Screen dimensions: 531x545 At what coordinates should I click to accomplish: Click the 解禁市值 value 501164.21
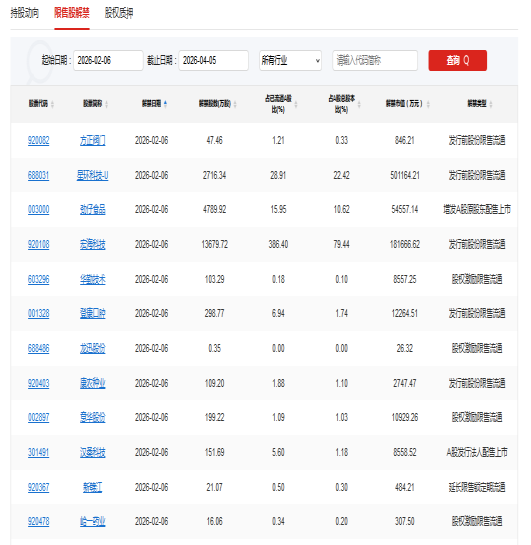pos(405,175)
